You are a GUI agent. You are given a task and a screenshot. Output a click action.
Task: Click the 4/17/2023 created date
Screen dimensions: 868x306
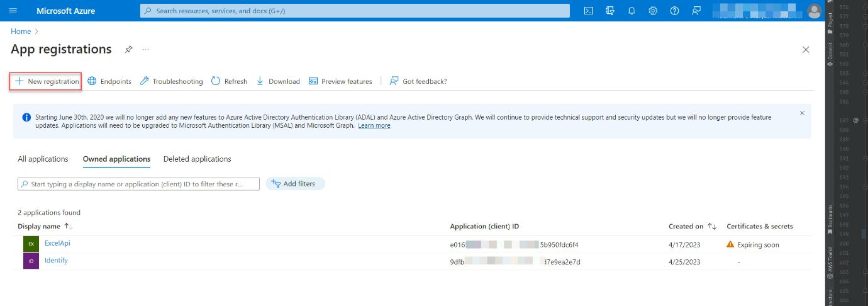point(684,245)
